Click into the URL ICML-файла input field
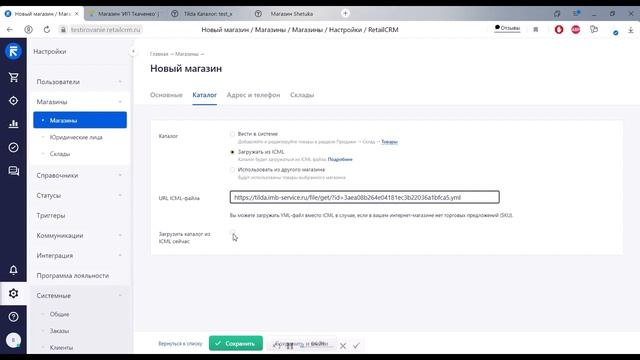Viewport: 640px width, 360px height. pos(364,197)
